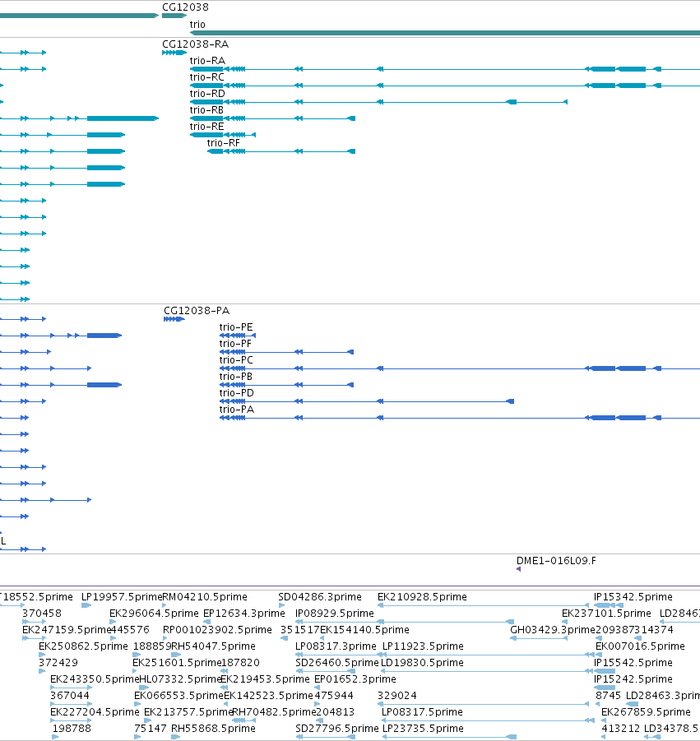Select the 367044 feature label
Image resolution: width=700 pixels, height=741 pixels.
tap(69, 696)
